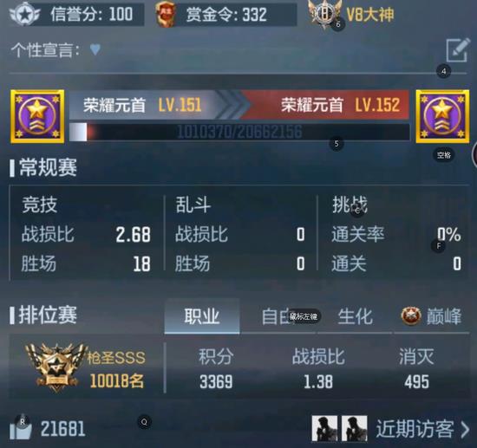Click the edit personal statement pencil icon
This screenshot has height=448, width=477.
[x=458, y=50]
